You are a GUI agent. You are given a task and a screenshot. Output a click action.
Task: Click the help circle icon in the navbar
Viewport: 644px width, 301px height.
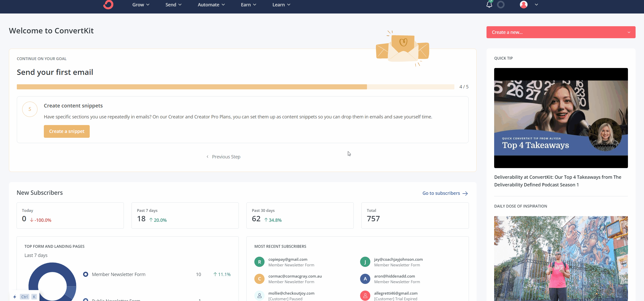[x=501, y=5]
